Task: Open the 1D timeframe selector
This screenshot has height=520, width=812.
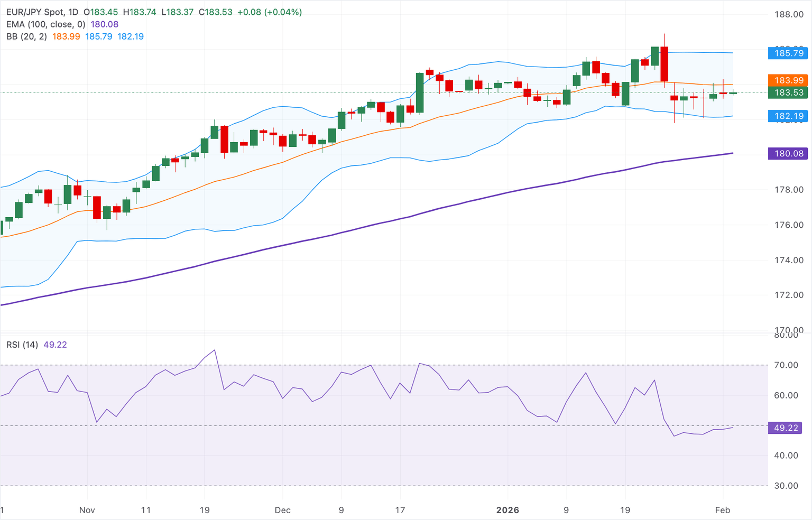Action: (74, 12)
